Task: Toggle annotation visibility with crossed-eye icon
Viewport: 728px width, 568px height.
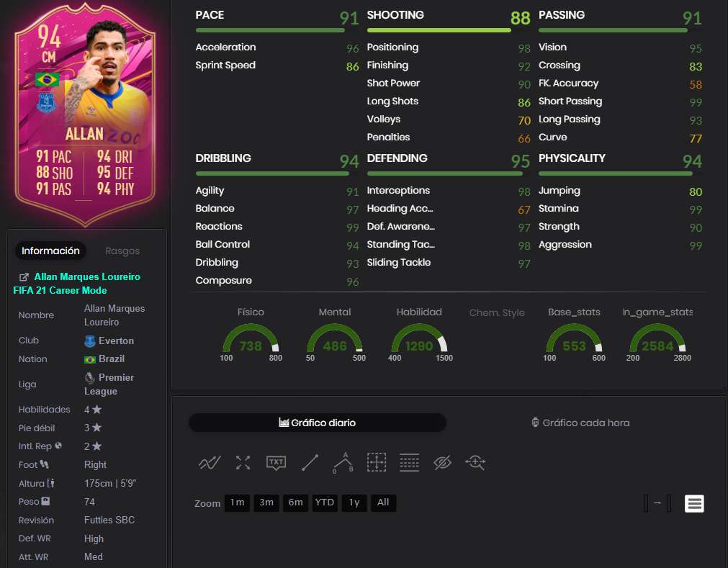Action: click(x=442, y=463)
